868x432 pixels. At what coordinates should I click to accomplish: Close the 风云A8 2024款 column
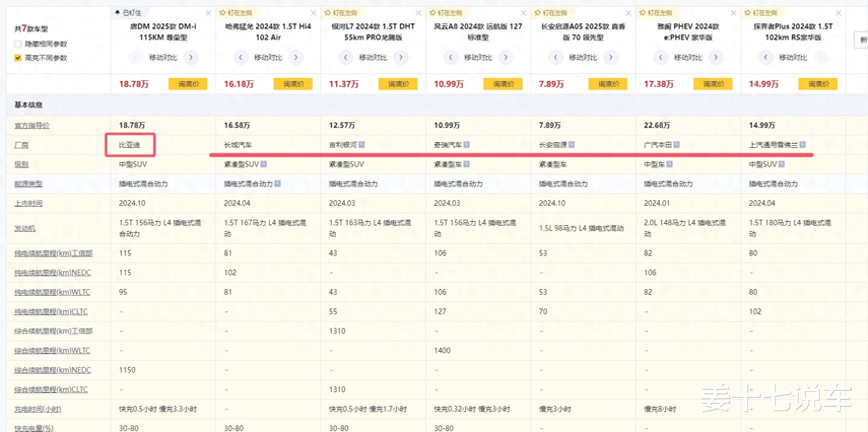(x=523, y=13)
